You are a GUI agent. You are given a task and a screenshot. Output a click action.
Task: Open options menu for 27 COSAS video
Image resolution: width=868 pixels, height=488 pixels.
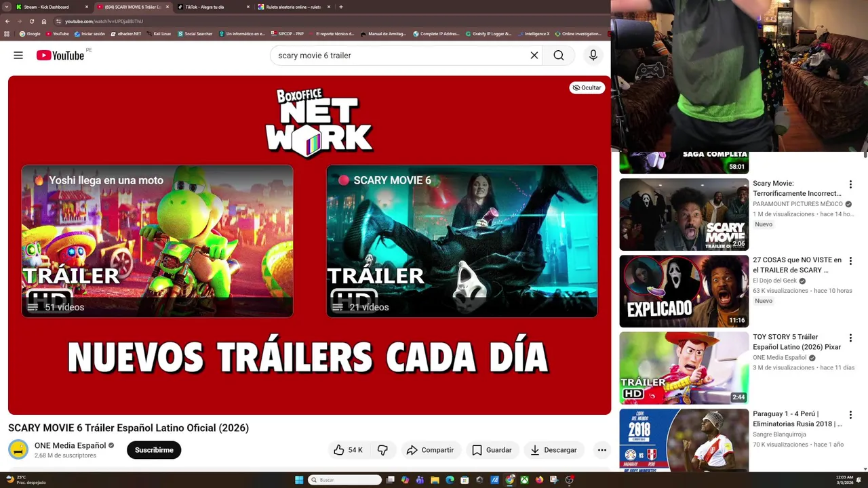pyautogui.click(x=850, y=261)
